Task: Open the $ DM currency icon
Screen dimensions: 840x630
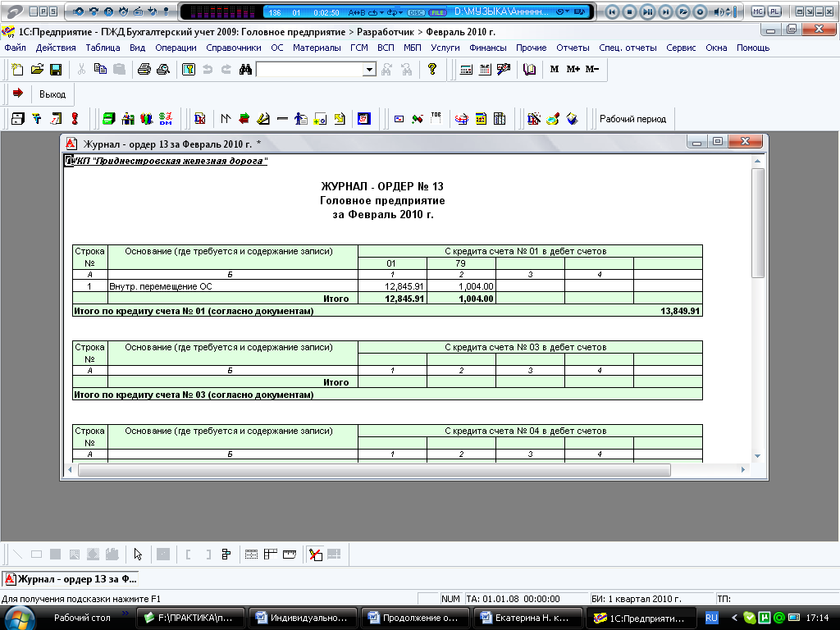Action: tap(166, 119)
